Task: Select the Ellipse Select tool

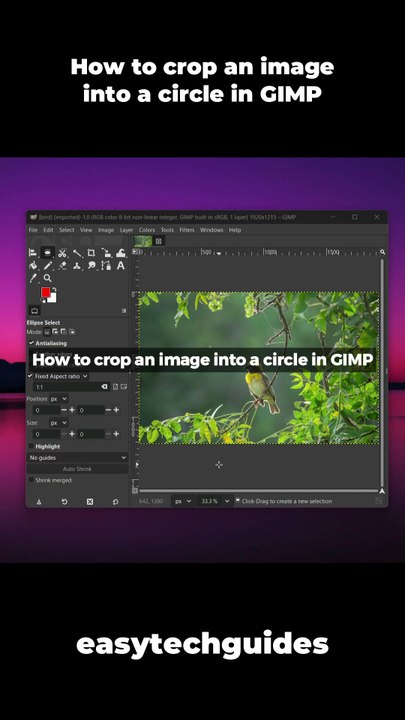Action: pyautogui.click(x=47, y=253)
